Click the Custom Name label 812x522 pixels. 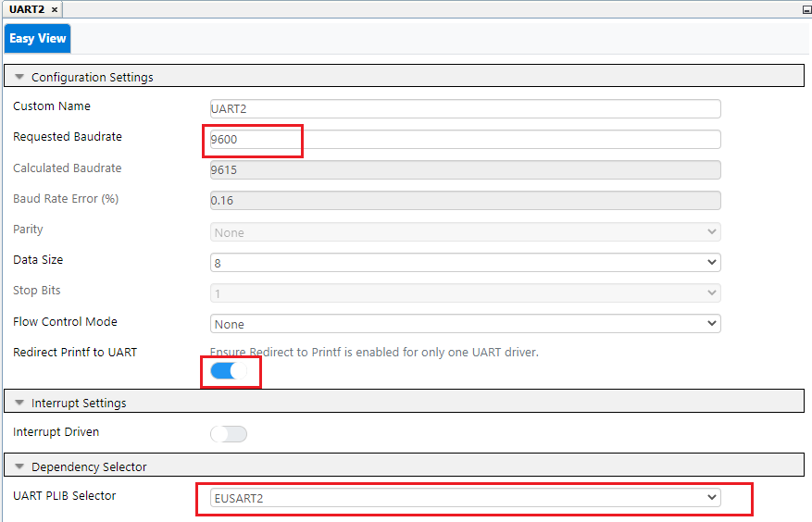click(52, 106)
